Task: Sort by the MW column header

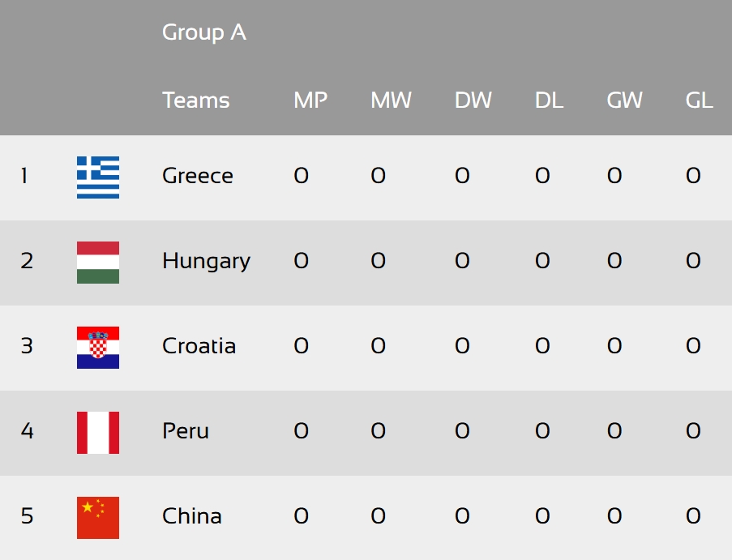Action: pyautogui.click(x=392, y=100)
